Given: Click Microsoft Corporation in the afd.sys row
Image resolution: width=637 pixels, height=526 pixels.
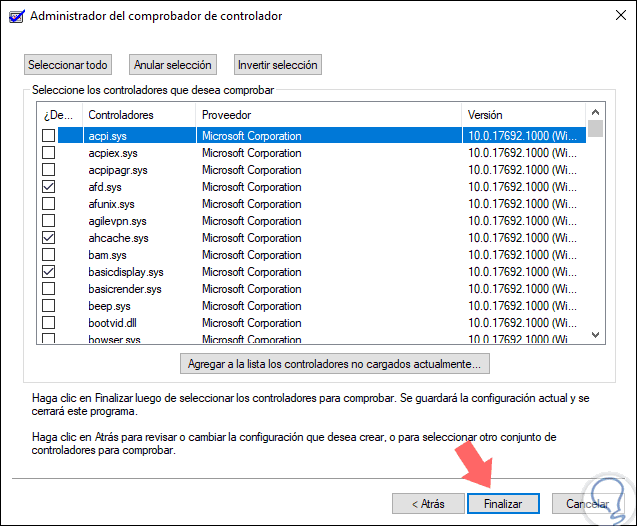Looking at the screenshot, I should pyautogui.click(x=252, y=187).
